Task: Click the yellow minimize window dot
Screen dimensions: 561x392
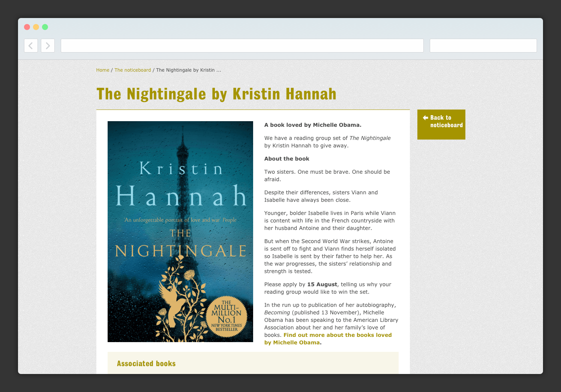Action: pyautogui.click(x=36, y=27)
